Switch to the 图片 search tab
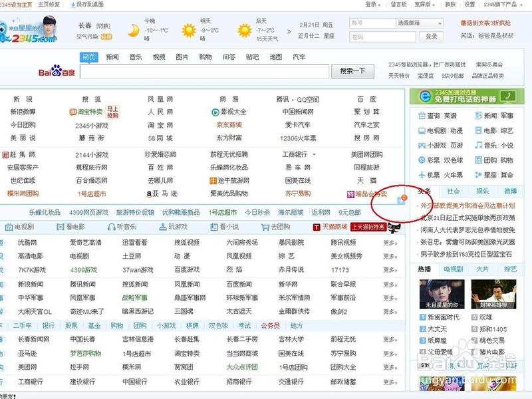This screenshot has height=399, width=532. 182,57
